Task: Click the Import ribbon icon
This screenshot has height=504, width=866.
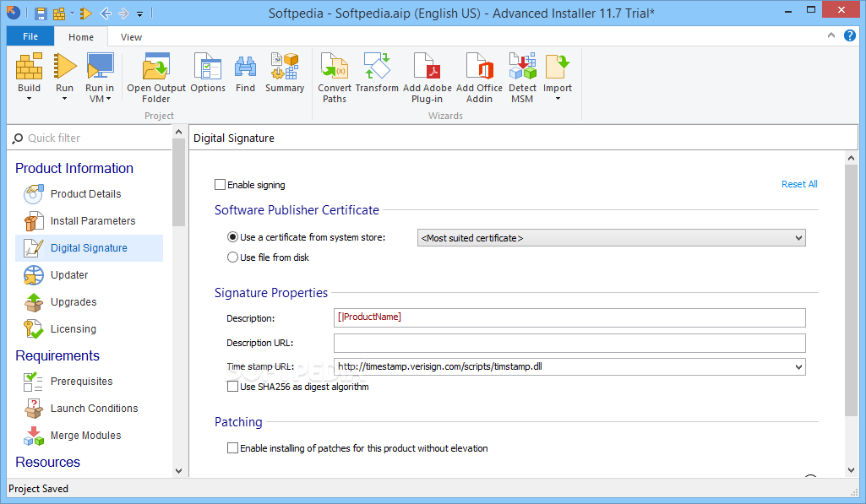Action: pyautogui.click(x=558, y=66)
